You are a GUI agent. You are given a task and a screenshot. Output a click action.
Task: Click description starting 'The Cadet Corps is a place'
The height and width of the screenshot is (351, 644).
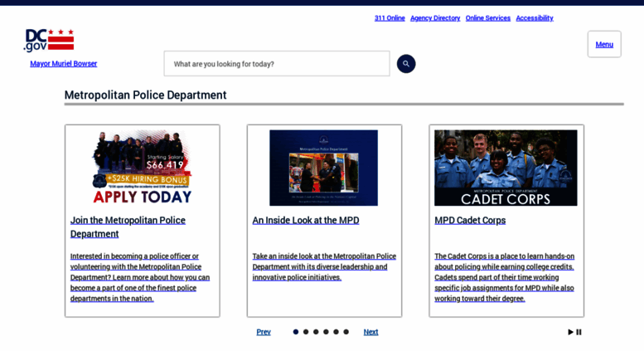click(x=505, y=277)
